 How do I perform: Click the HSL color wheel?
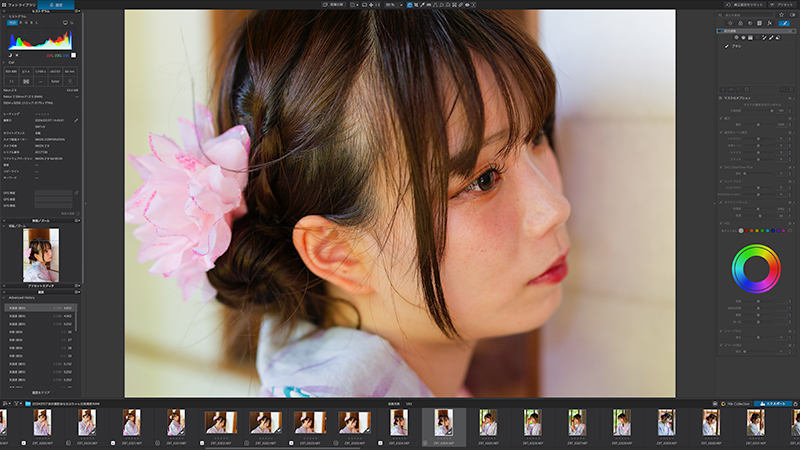[x=756, y=269]
